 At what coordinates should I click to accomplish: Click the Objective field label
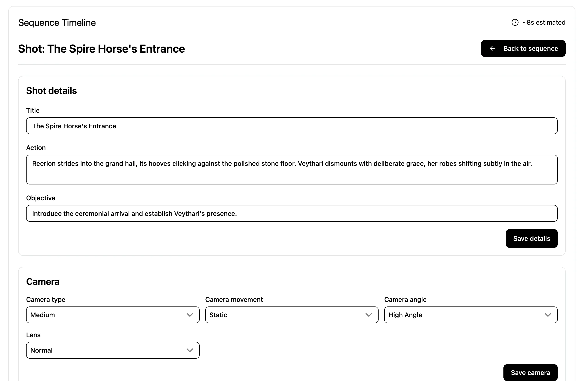tap(41, 198)
